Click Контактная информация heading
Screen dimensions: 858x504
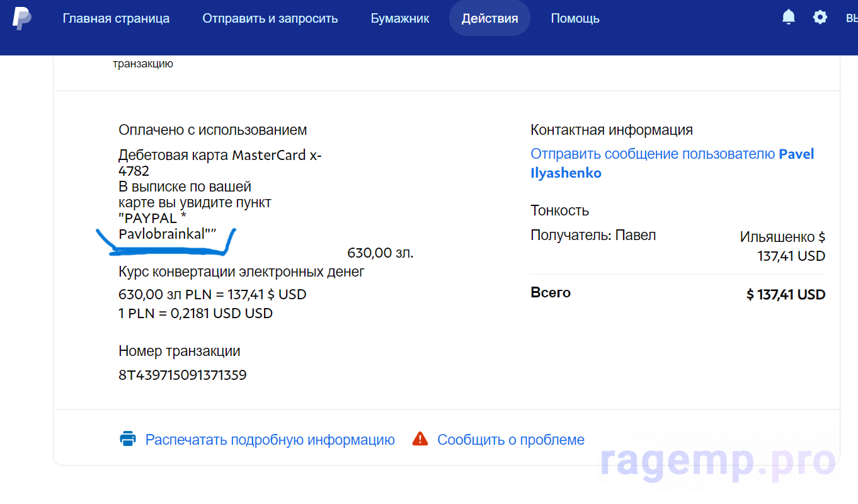612,130
